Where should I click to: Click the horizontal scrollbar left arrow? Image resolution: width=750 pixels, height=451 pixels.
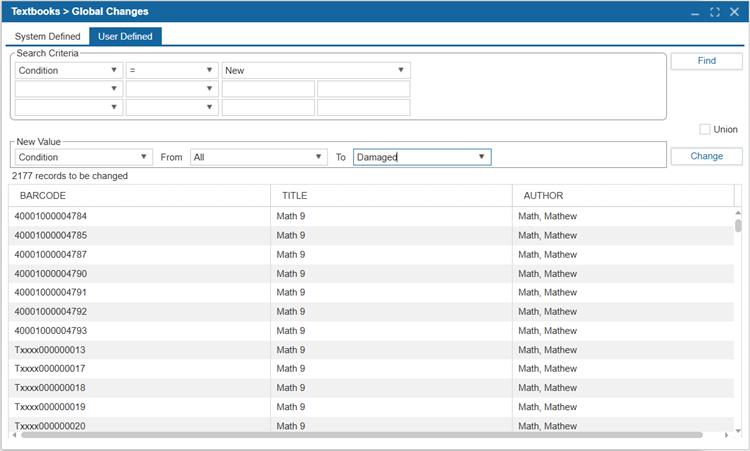pos(14,435)
